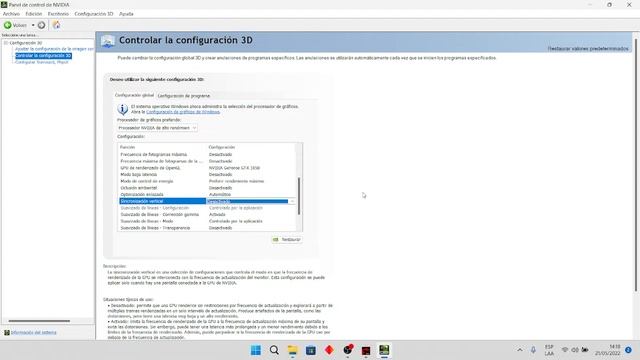The image size is (640, 360).
Task: Select Ajustar la configuración de la imagen task
Action: click(x=54, y=49)
